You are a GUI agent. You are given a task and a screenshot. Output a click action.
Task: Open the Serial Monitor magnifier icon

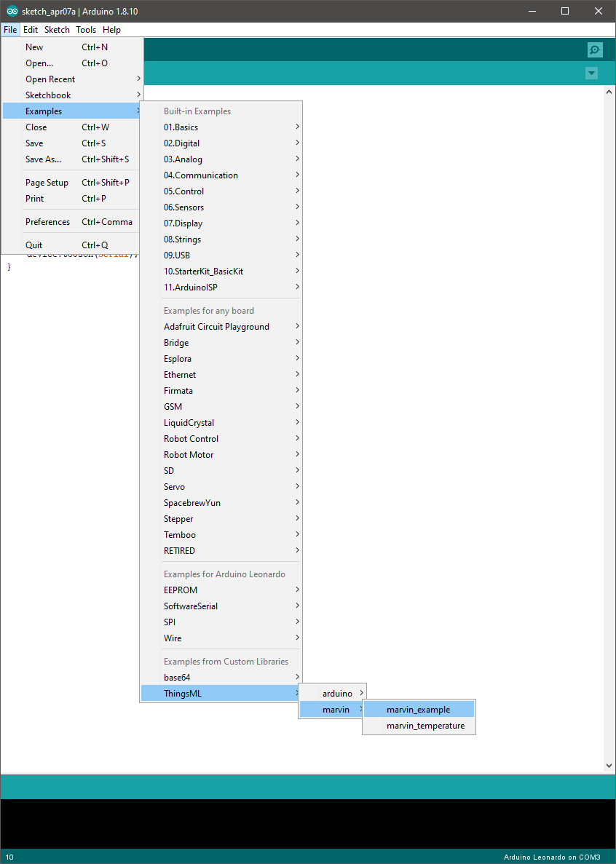tap(595, 49)
